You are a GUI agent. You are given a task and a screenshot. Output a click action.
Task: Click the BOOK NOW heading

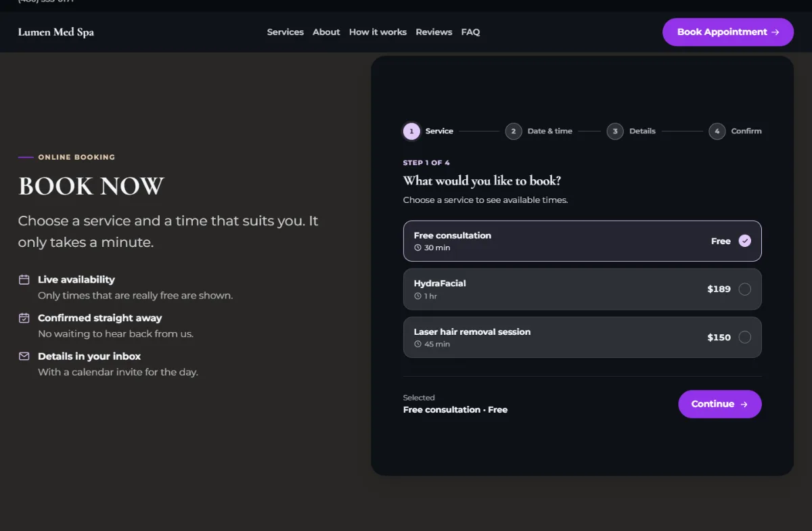91,186
